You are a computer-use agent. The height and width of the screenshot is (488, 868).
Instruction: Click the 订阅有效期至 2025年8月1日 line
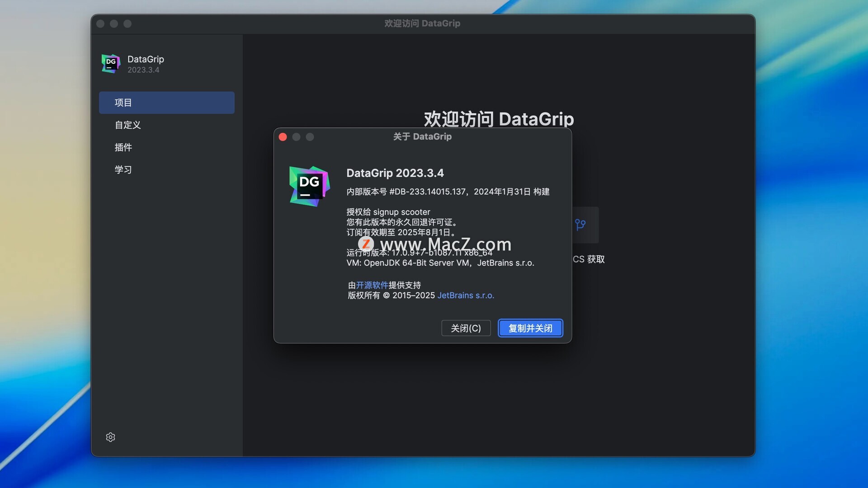401,232
